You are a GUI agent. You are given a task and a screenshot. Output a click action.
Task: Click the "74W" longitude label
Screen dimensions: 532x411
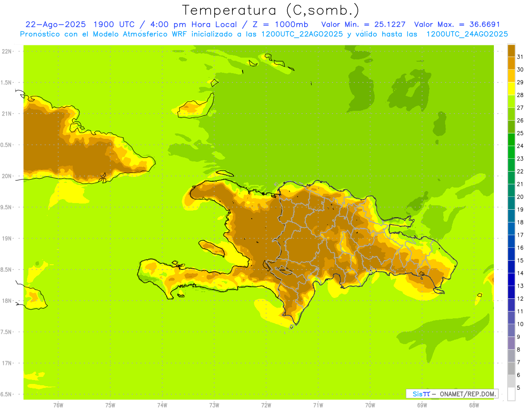coord(162,405)
